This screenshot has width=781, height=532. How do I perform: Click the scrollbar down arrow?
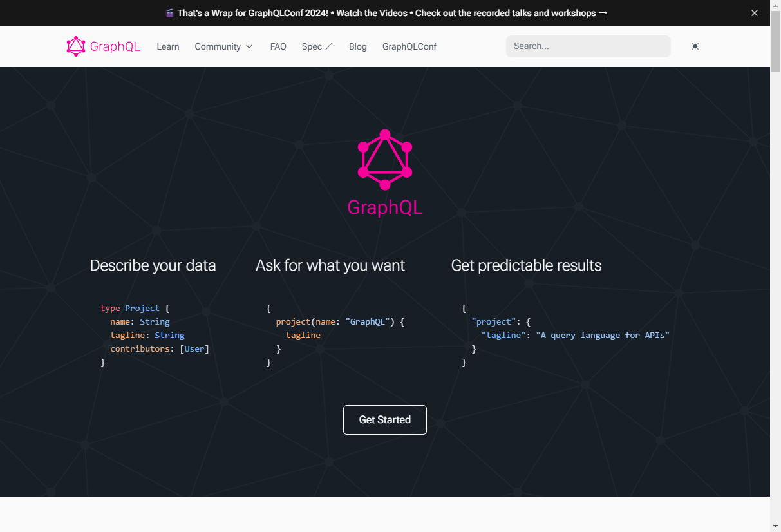[x=775, y=526]
